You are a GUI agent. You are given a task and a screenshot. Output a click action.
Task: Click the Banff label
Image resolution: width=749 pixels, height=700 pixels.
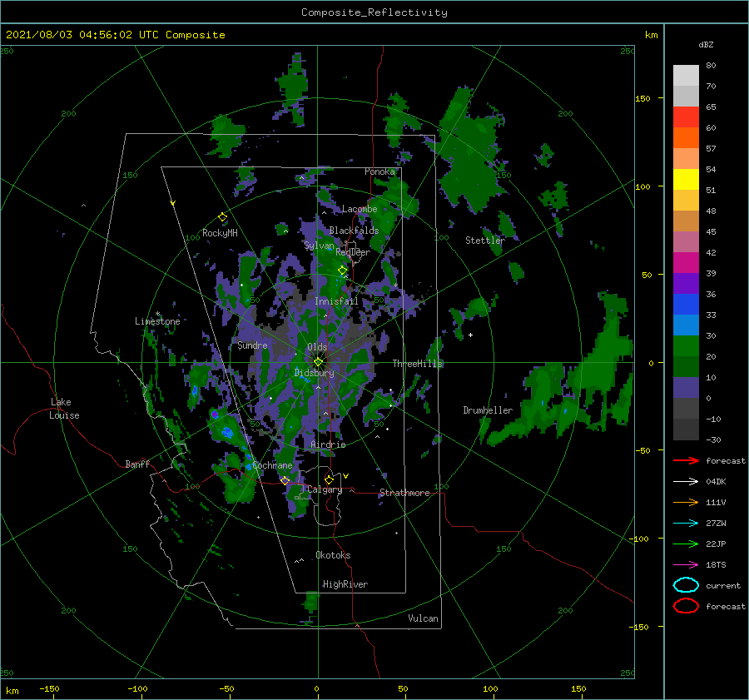[x=137, y=464]
